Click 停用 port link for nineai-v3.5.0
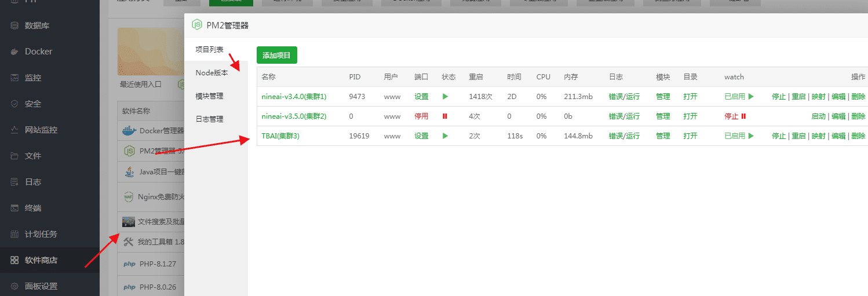This screenshot has width=868, height=296. tap(421, 116)
